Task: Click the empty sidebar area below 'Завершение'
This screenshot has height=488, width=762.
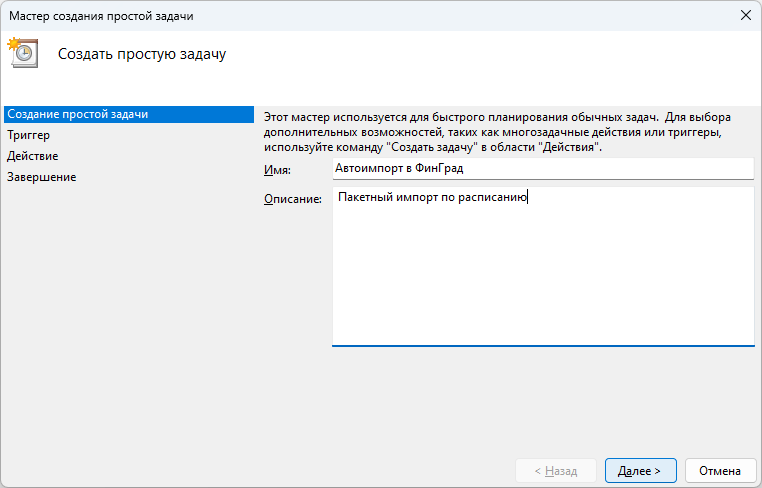Action: coord(127,320)
